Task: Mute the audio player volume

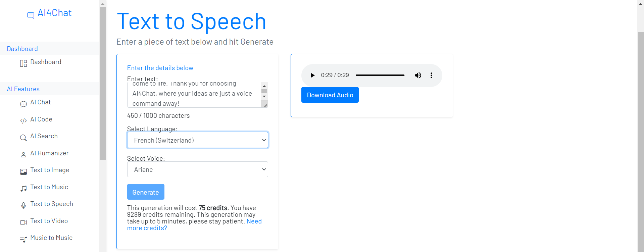Action: [x=418, y=75]
